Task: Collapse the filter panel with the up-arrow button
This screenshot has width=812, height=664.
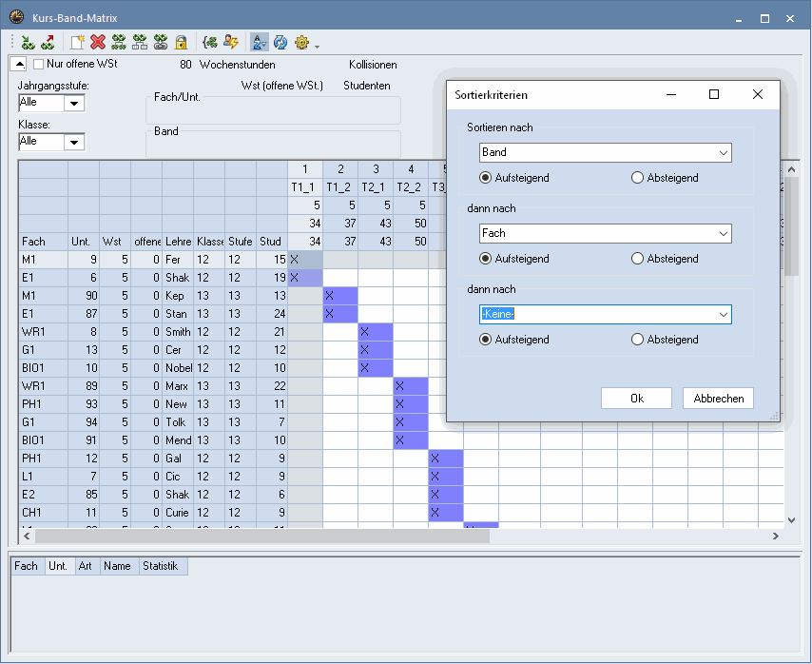Action: click(x=19, y=65)
